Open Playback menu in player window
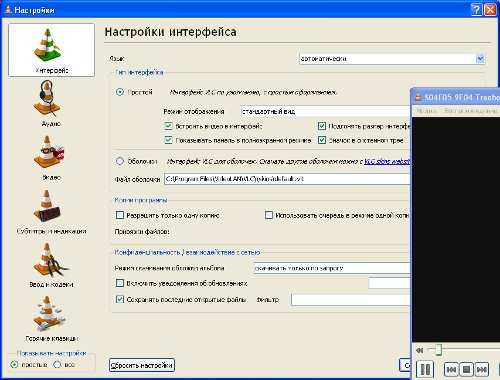Screen dimensions: 500x380 coord(471,111)
